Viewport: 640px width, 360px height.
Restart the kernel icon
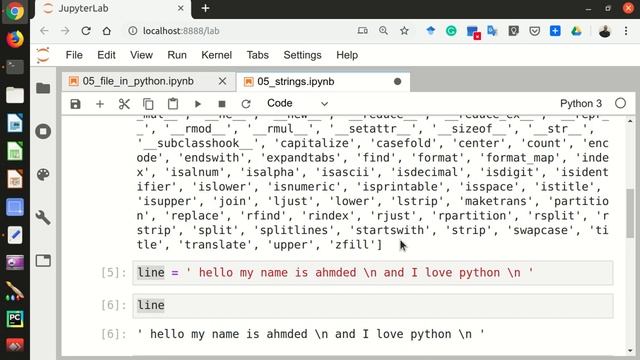coord(246,104)
